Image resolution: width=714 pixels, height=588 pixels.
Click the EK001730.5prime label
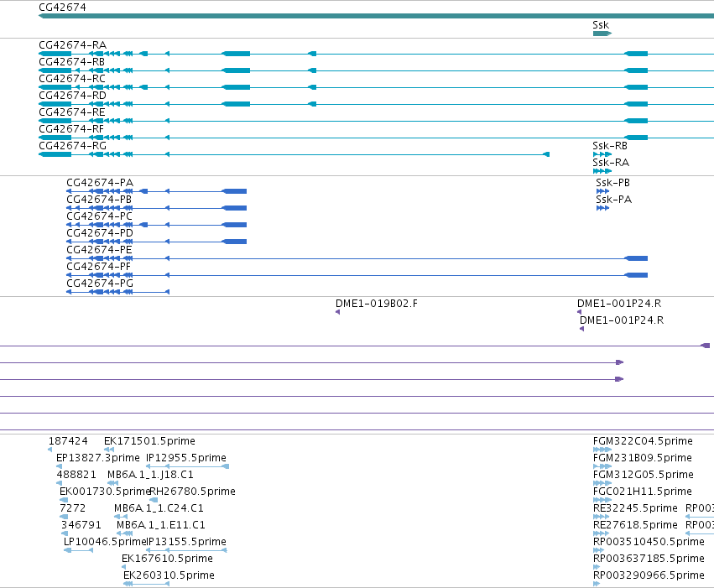tap(105, 492)
